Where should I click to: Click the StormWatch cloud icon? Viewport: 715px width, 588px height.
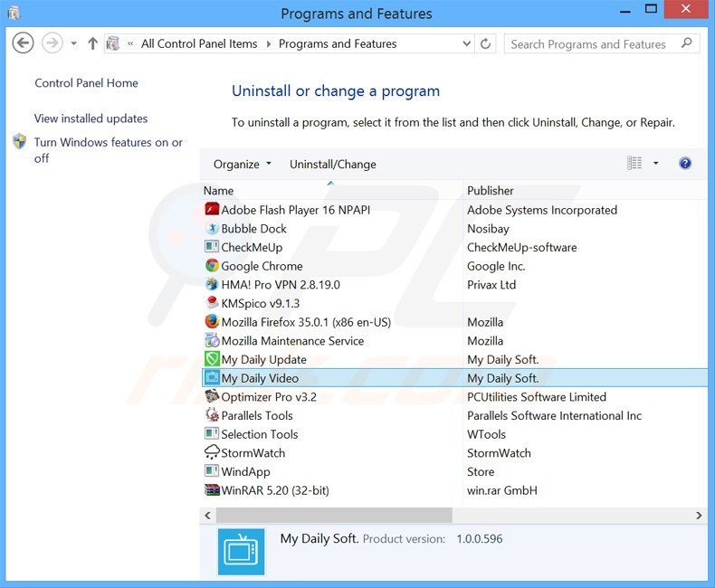click(x=212, y=452)
